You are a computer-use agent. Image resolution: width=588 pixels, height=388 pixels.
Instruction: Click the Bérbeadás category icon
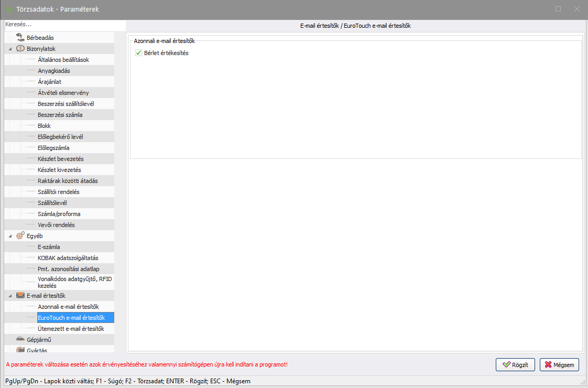pyautogui.click(x=20, y=38)
